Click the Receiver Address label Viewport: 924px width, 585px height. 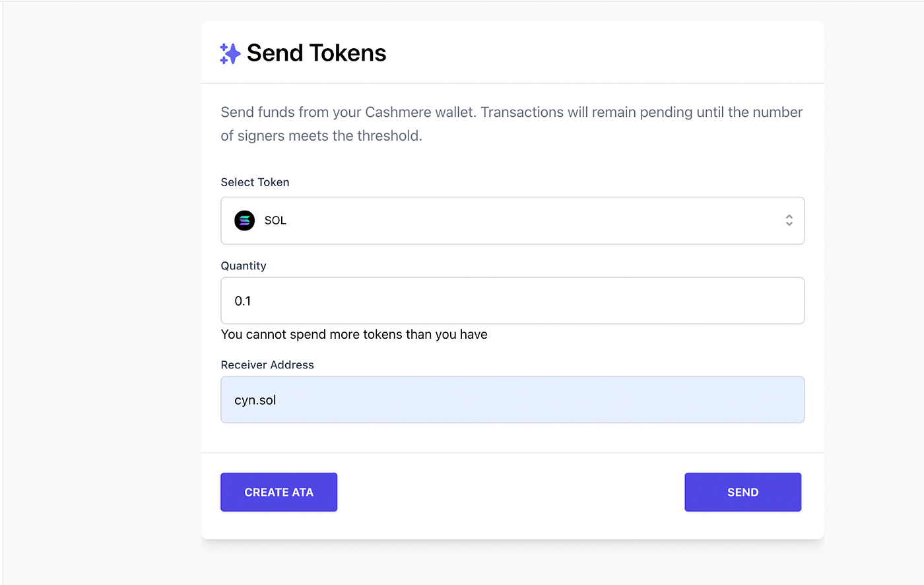pos(267,364)
